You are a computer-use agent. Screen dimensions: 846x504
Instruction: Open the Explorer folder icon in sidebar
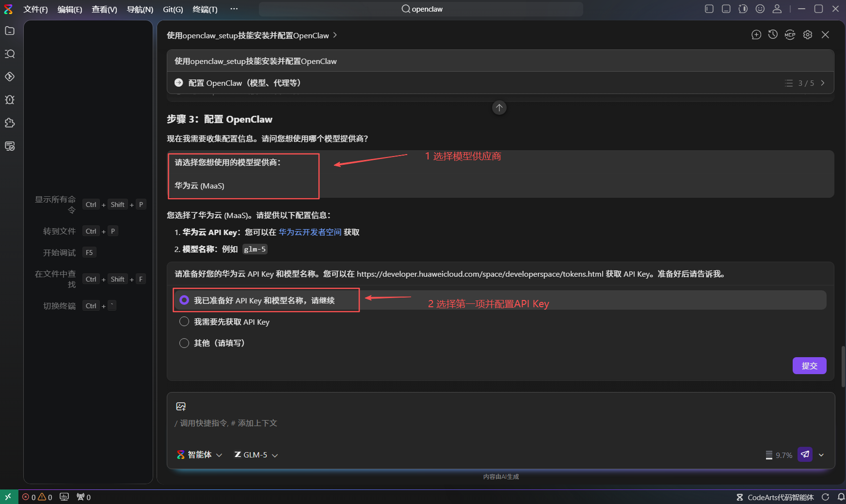click(x=10, y=31)
